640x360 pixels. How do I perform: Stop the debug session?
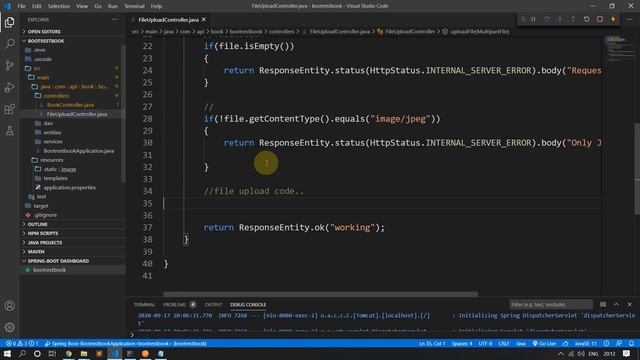coord(600,19)
